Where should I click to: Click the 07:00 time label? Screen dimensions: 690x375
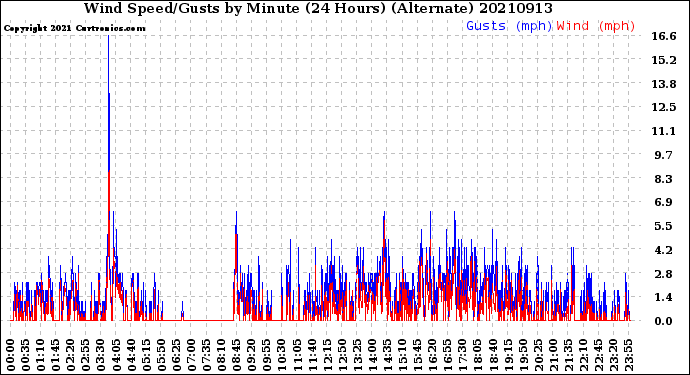click(191, 355)
